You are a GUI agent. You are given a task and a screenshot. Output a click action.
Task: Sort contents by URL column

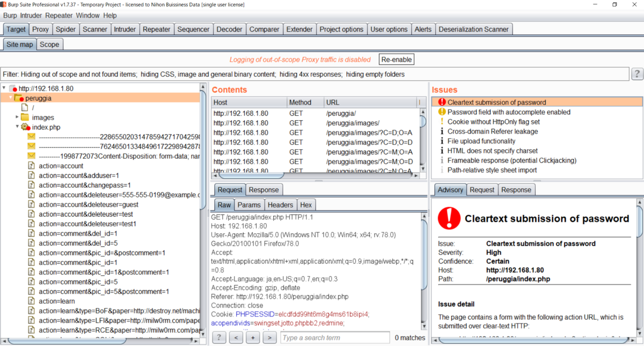point(370,102)
